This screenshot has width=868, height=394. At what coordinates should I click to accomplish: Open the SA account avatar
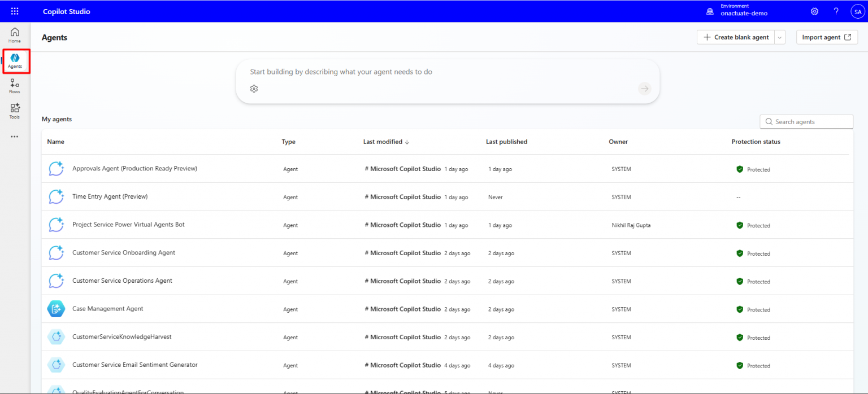pos(858,11)
